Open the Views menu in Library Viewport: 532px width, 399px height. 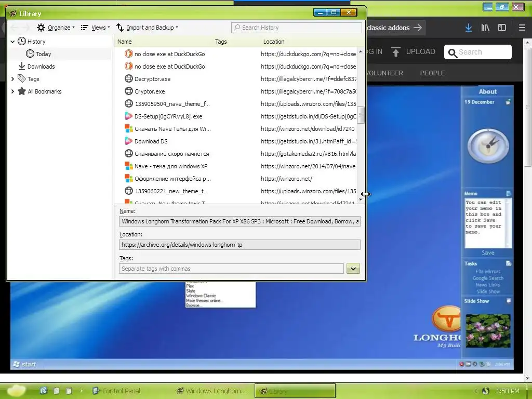coord(96,28)
